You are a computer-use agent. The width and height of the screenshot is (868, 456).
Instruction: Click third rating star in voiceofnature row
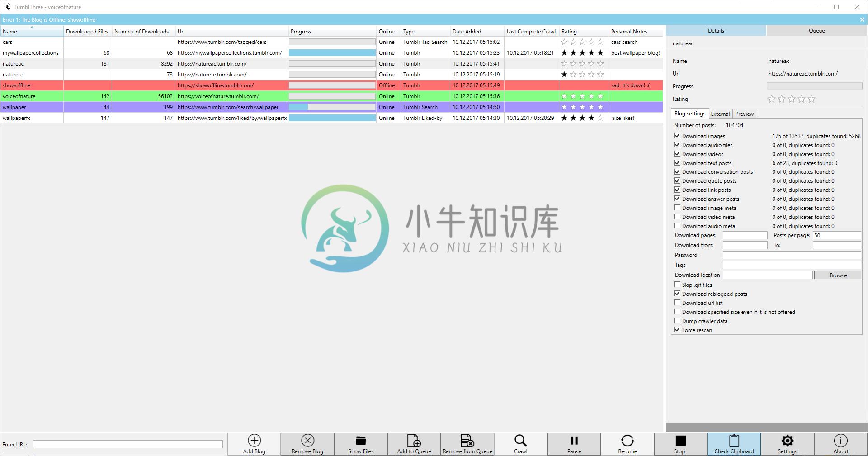(582, 96)
